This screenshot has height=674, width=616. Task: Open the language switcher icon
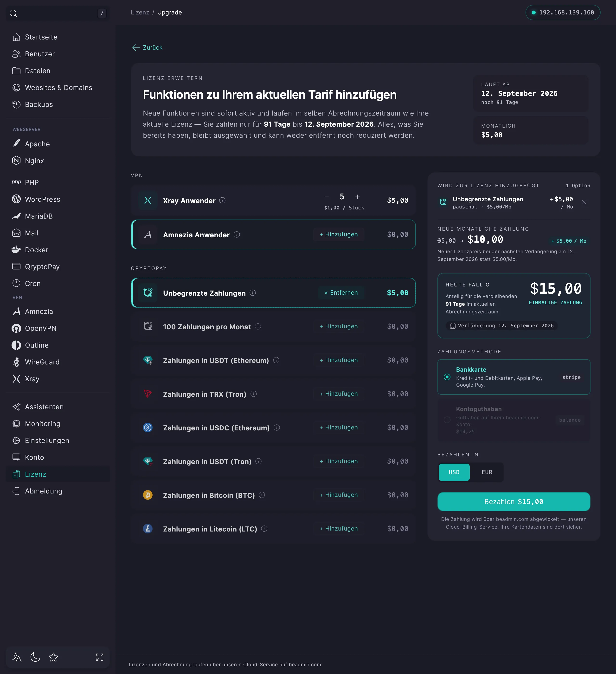(x=17, y=657)
